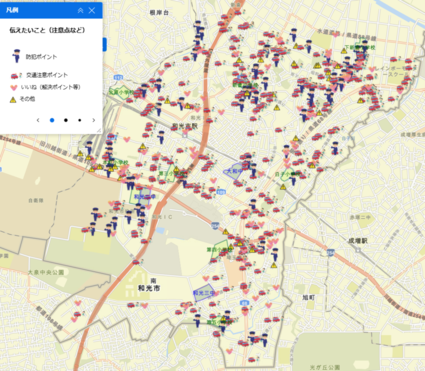
Task: Open lone police marker on east boundary near 白子
Action: click(335, 148)
